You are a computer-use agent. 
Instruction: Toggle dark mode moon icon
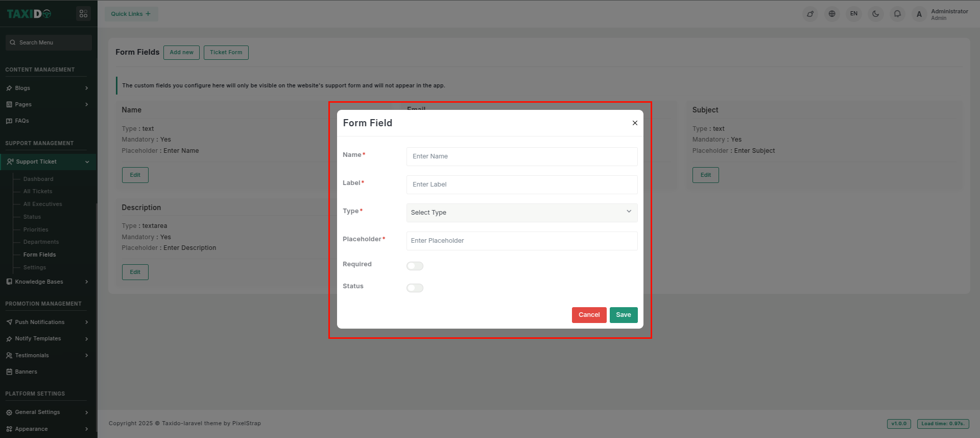click(875, 14)
